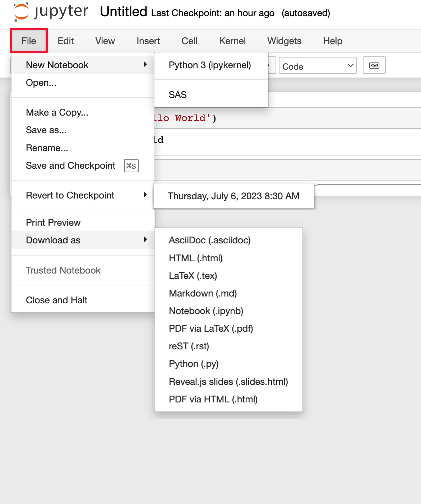Choose Open... from File menu
Viewport: 421px width, 504px height.
(x=83, y=83)
